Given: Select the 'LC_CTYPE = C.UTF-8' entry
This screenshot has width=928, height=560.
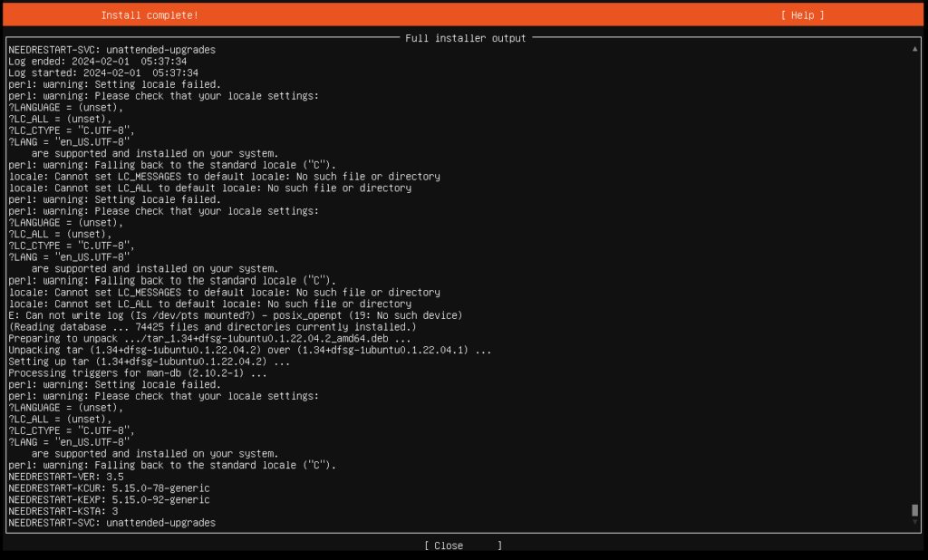Looking at the screenshot, I should coord(69,130).
